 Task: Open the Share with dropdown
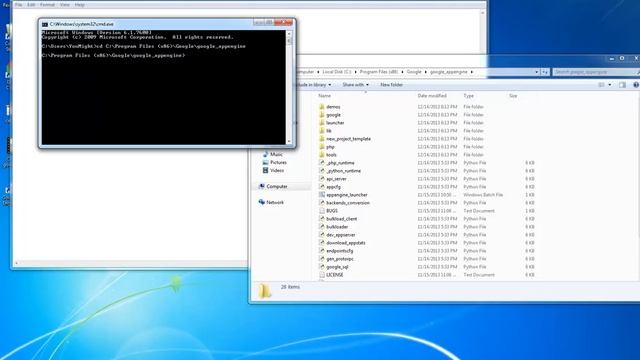coord(356,85)
